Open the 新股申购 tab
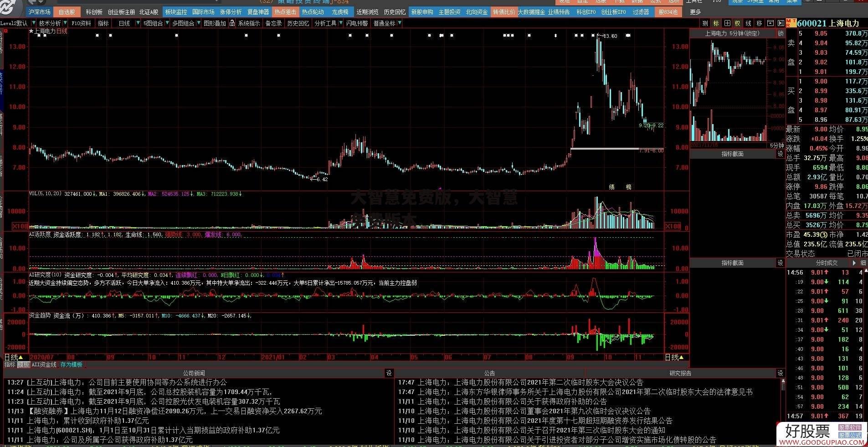Viewport: 868px width, 447px height. pyautogui.click(x=422, y=12)
